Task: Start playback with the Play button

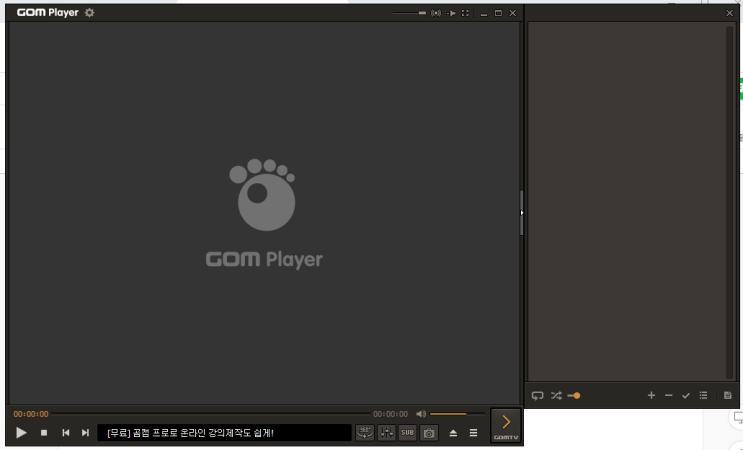Action: 21,432
